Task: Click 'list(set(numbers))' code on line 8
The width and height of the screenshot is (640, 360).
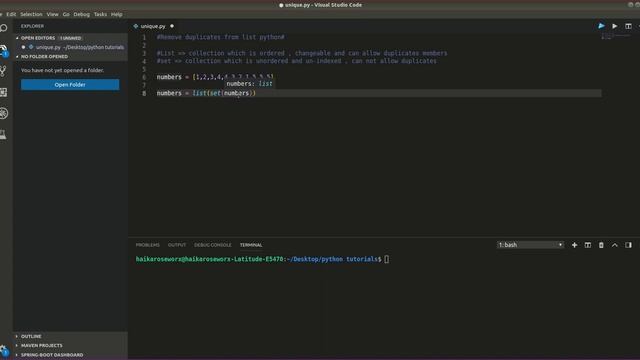Action: click(224, 93)
